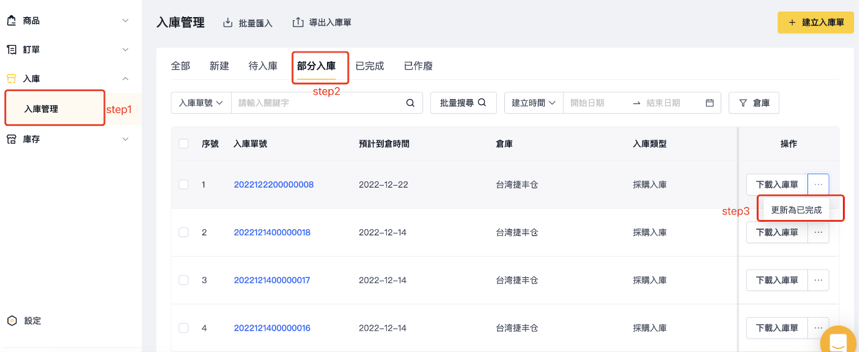Click the 預計到倉時間 column header
Viewport: 868px width, 352px height.
tap(384, 144)
